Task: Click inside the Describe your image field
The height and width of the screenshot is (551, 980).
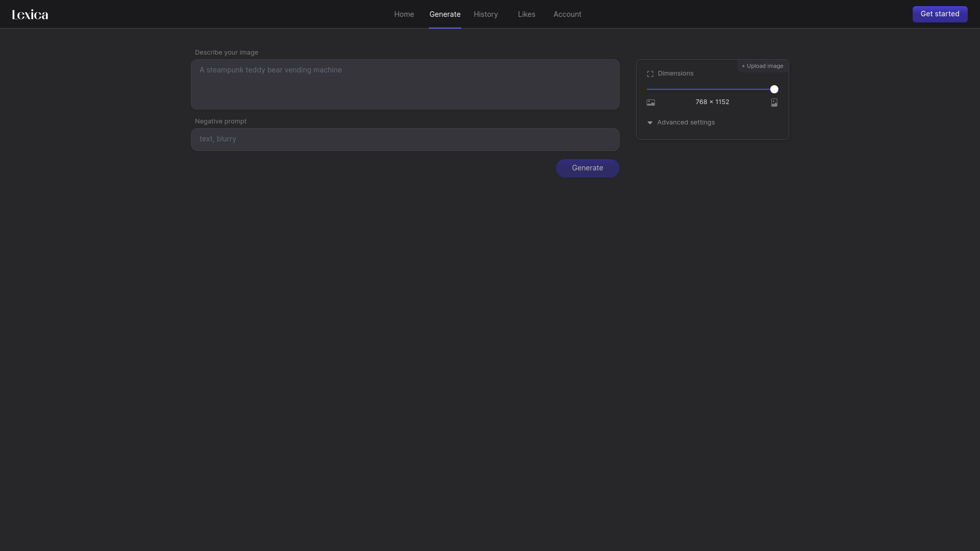Action: [x=405, y=84]
